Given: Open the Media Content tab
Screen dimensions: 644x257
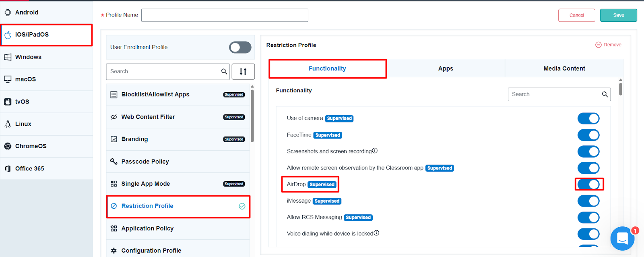Looking at the screenshot, I should click(564, 68).
